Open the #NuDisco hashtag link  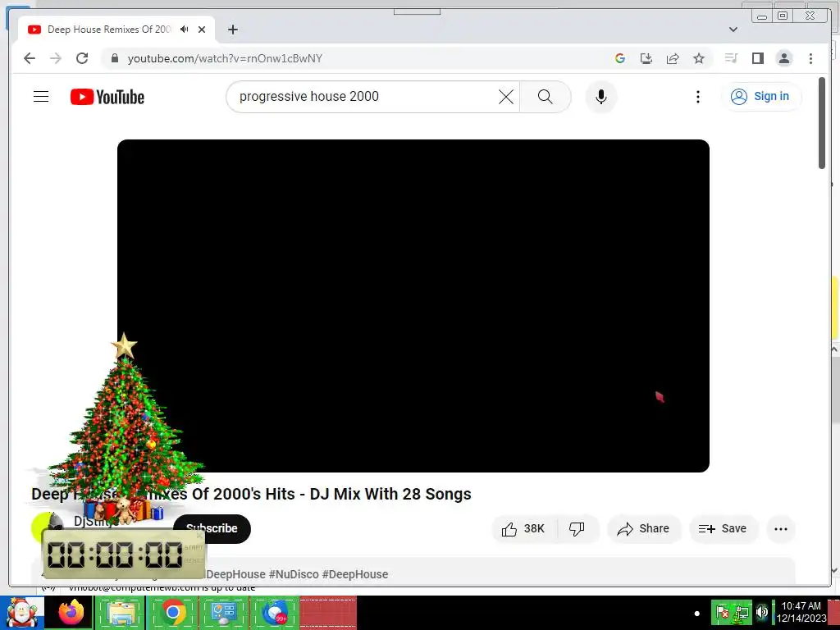click(x=294, y=574)
